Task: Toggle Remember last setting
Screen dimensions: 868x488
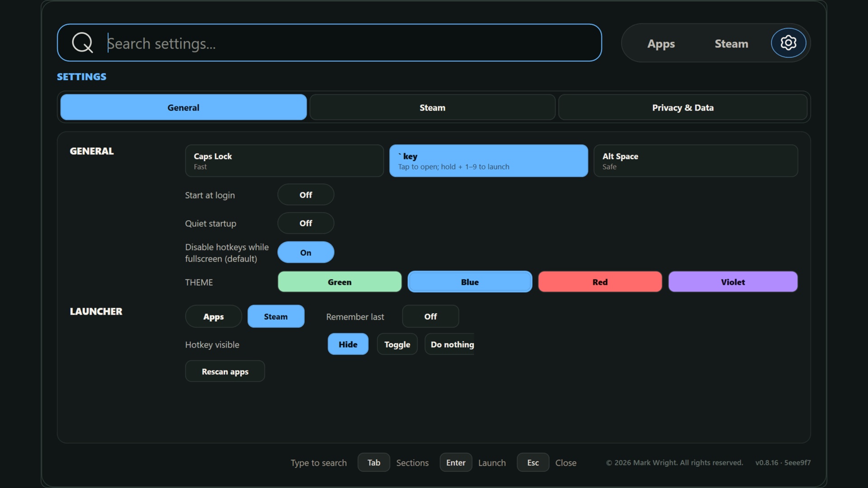Action: 430,316
